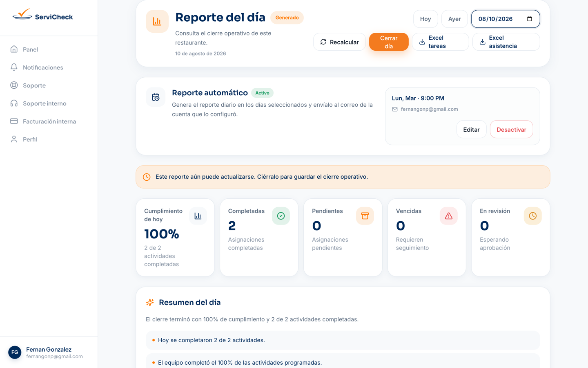
Task: Click the clock icon in the warning banner
Action: click(x=147, y=177)
